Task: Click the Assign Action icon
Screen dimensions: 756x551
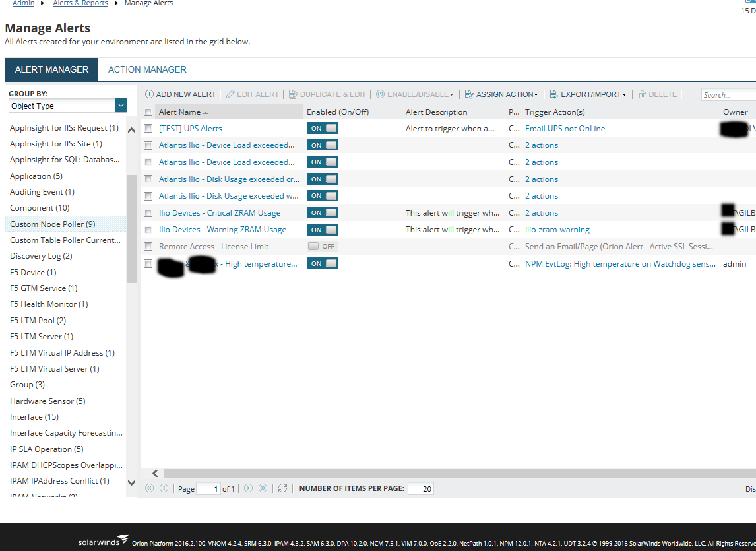Action: [x=469, y=94]
